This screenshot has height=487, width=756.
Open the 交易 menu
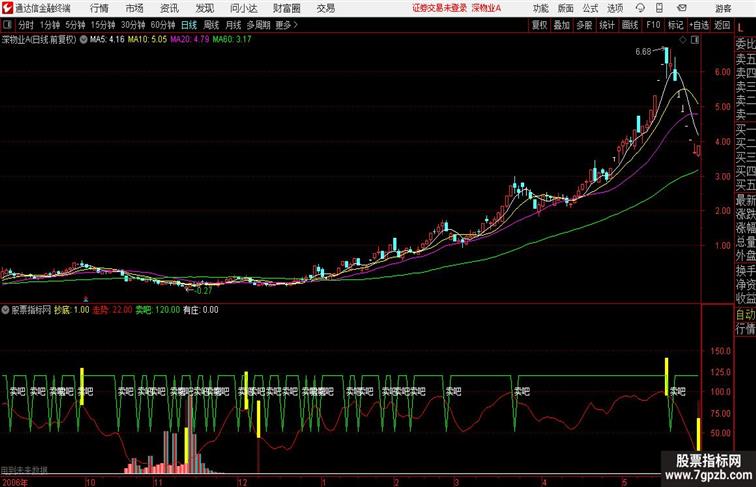(x=325, y=8)
